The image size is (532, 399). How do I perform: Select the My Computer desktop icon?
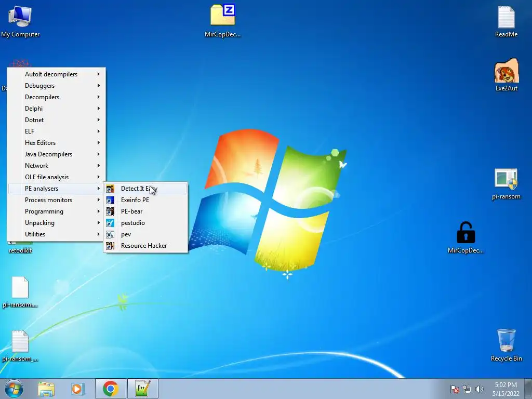pyautogui.click(x=20, y=21)
